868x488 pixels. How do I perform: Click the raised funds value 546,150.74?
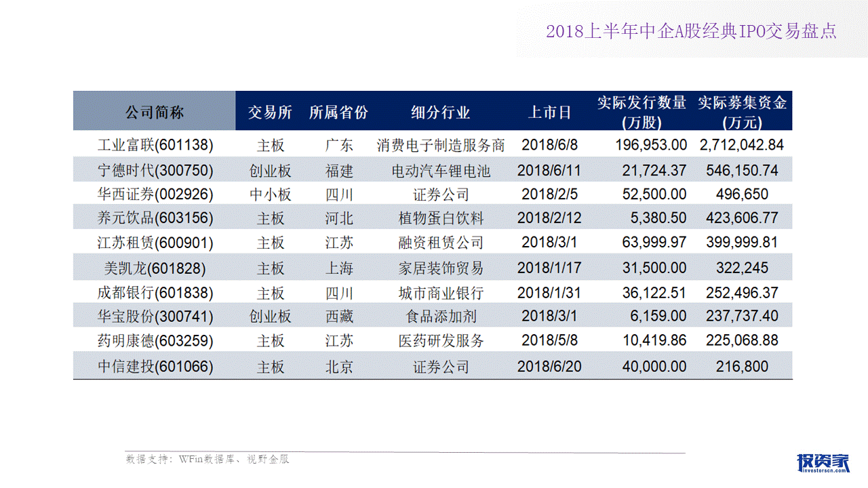pos(742,170)
